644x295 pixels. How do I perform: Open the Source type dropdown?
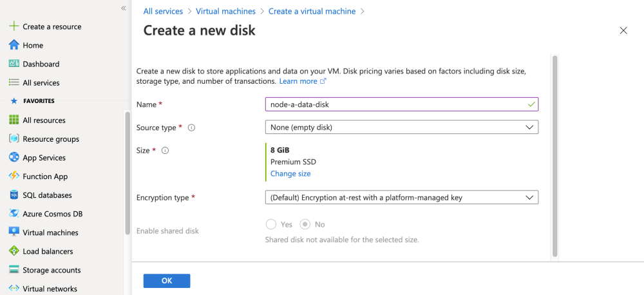point(401,128)
